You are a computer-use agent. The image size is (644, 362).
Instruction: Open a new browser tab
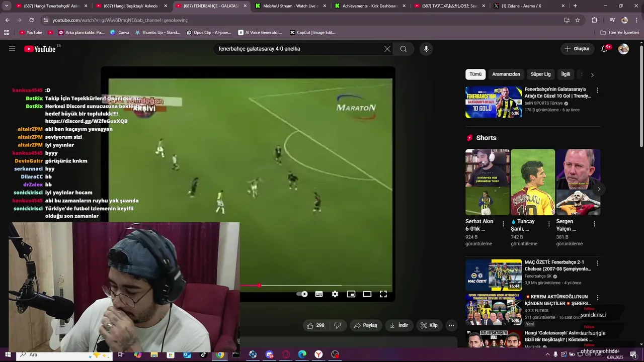point(575,6)
